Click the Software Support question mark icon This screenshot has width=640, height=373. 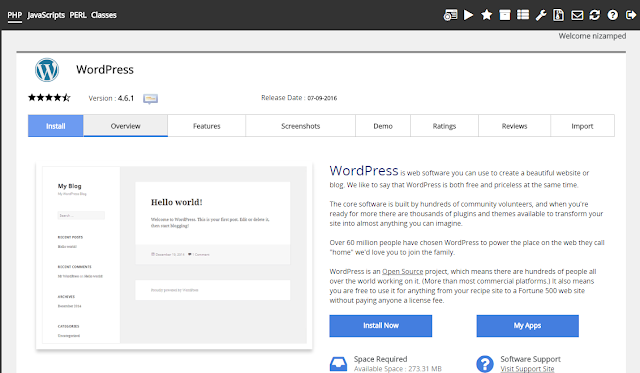pyautogui.click(x=485, y=364)
